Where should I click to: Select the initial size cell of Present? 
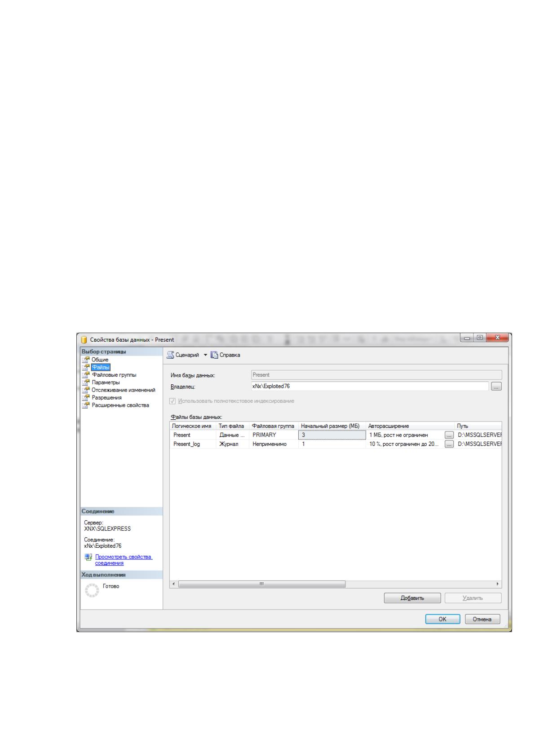pos(332,435)
